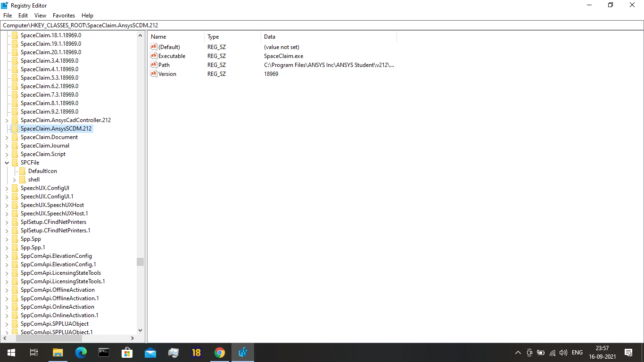Click the folder icon for SpaceClaim.20.1.18969.0

pyautogui.click(x=15, y=52)
